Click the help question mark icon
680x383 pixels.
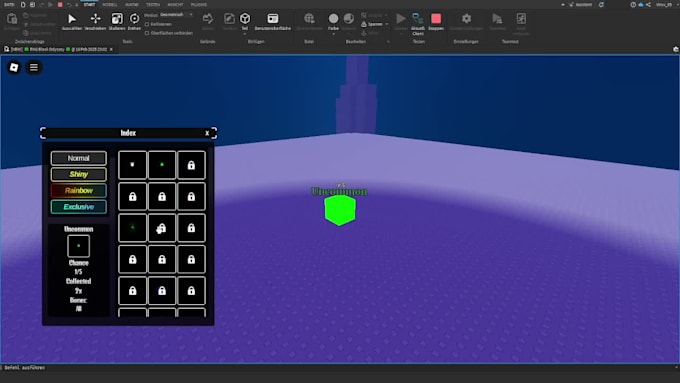coord(633,4)
